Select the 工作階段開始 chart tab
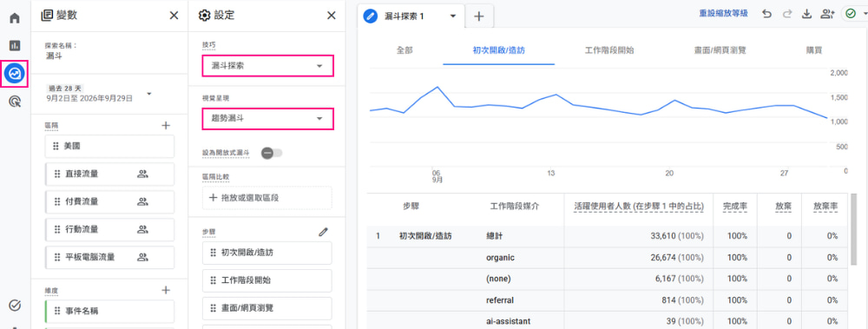This screenshot has height=329, width=868. [609, 49]
